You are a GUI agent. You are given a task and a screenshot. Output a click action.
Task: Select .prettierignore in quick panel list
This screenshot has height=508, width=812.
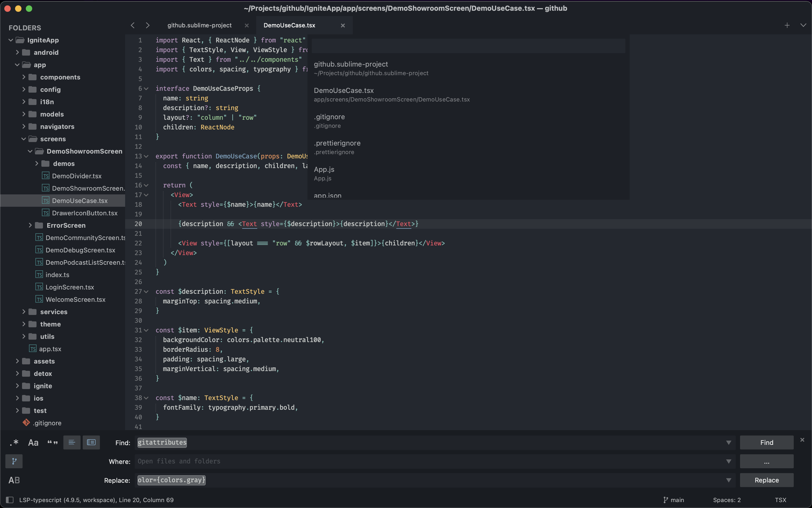tap(337, 147)
